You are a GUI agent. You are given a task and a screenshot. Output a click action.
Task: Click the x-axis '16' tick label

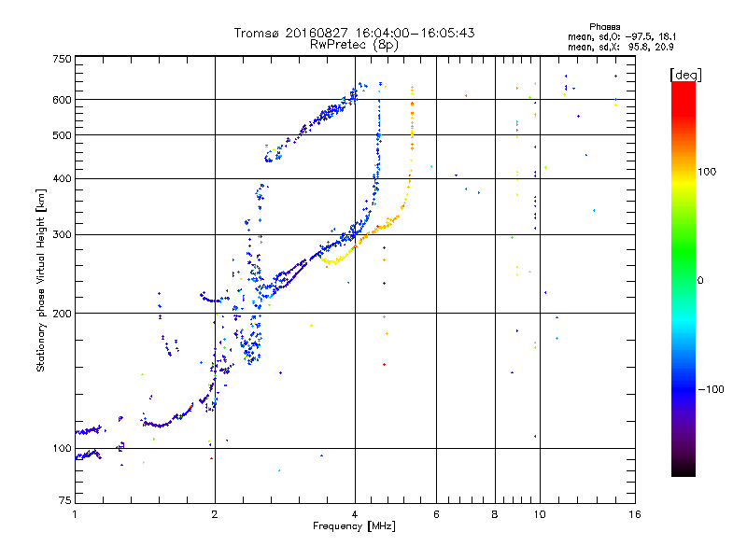coord(635,514)
